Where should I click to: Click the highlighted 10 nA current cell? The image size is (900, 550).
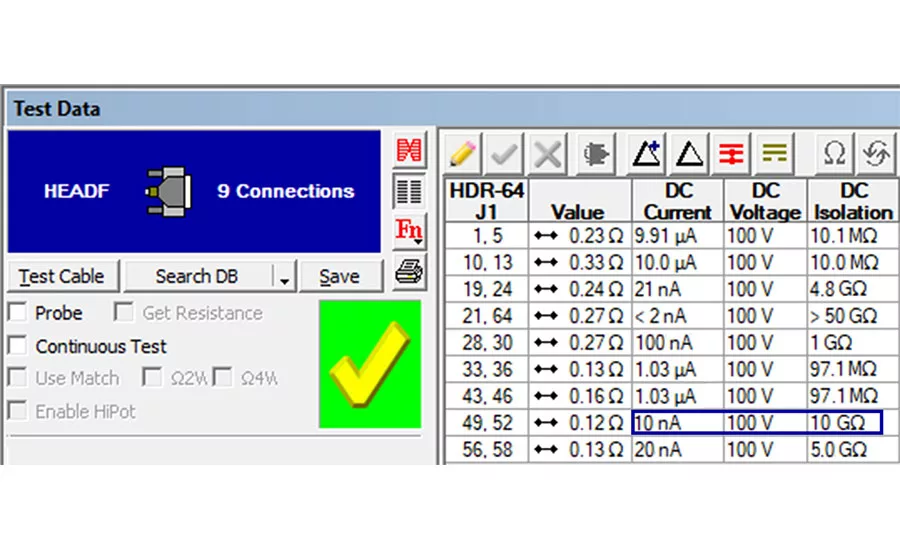(678, 423)
